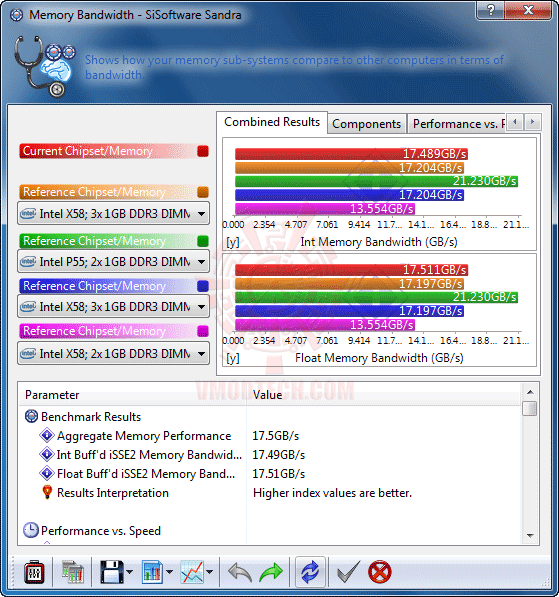Viewport: 559px width, 597px height.
Task: Click the stethoscope and brain module logo
Action: (x=45, y=66)
